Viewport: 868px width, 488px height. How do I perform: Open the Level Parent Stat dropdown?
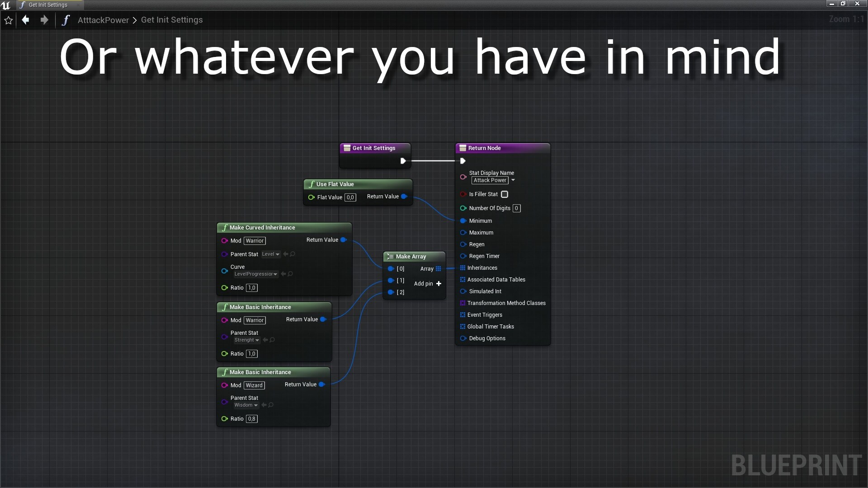coord(271,254)
